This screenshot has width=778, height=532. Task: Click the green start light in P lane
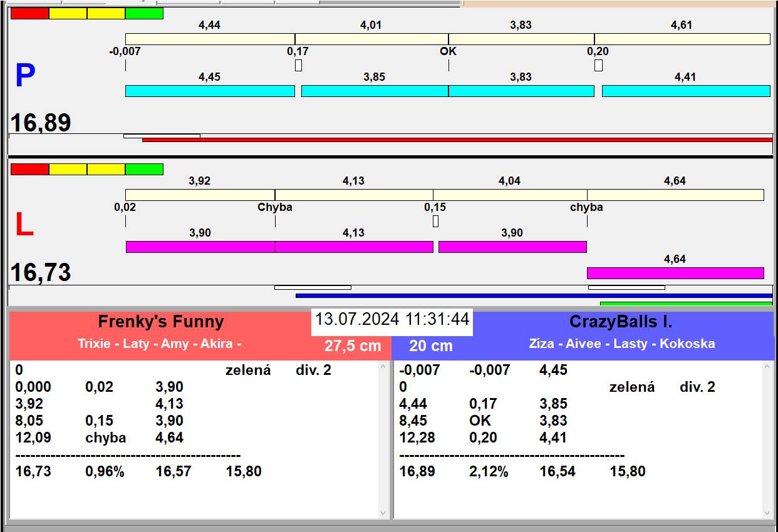(x=144, y=13)
